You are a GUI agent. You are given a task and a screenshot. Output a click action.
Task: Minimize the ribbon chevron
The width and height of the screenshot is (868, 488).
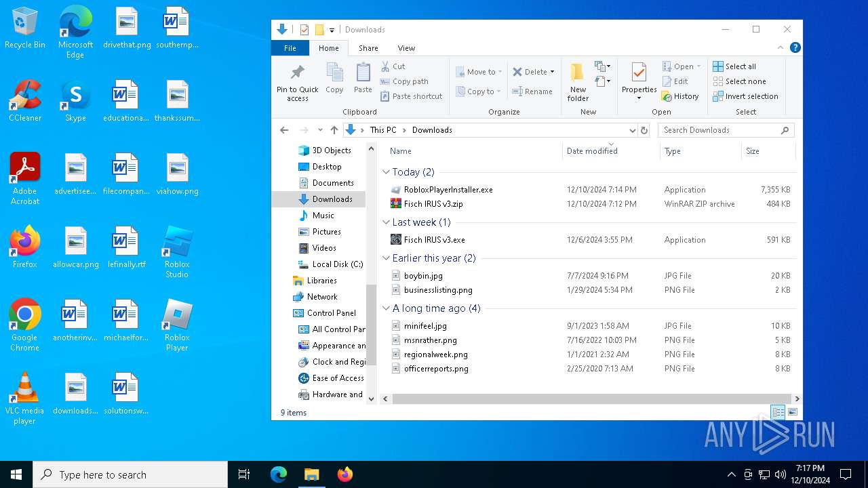coord(780,47)
